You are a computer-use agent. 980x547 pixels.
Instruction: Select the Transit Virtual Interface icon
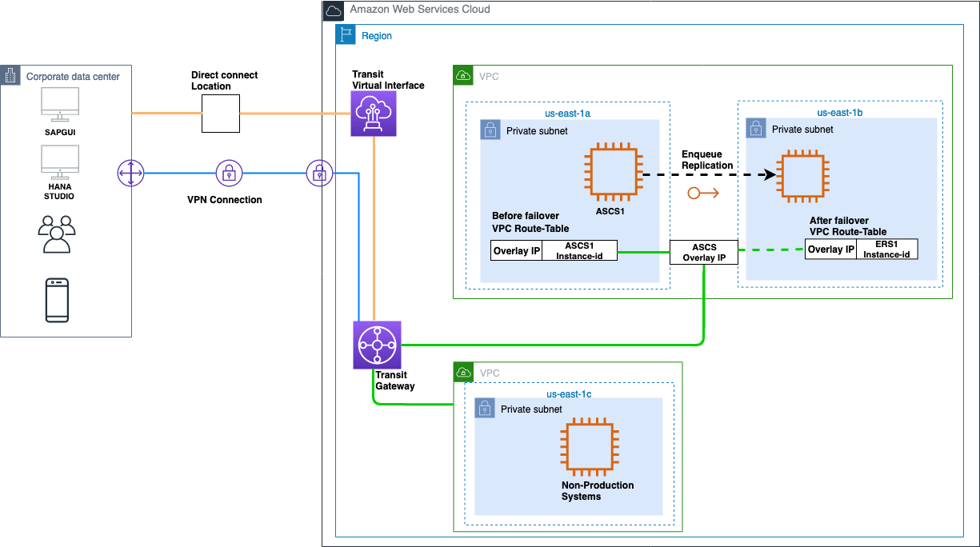pos(374,113)
